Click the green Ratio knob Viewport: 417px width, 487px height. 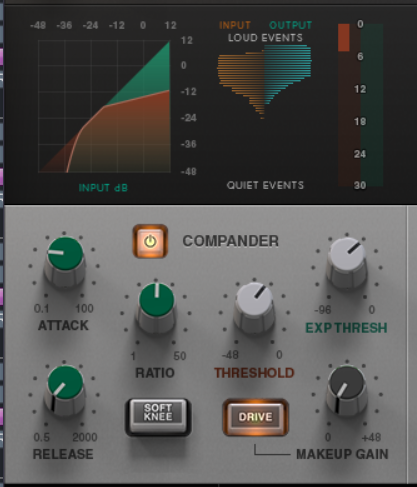tap(156, 308)
